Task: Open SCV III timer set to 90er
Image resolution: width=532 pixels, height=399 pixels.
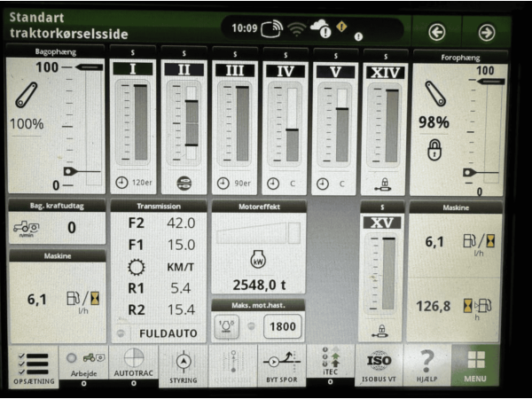Action: (x=234, y=184)
